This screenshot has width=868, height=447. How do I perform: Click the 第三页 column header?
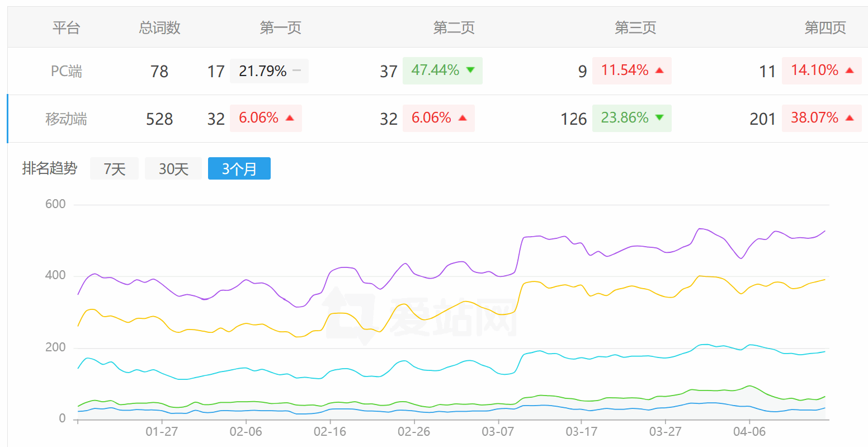pos(635,27)
